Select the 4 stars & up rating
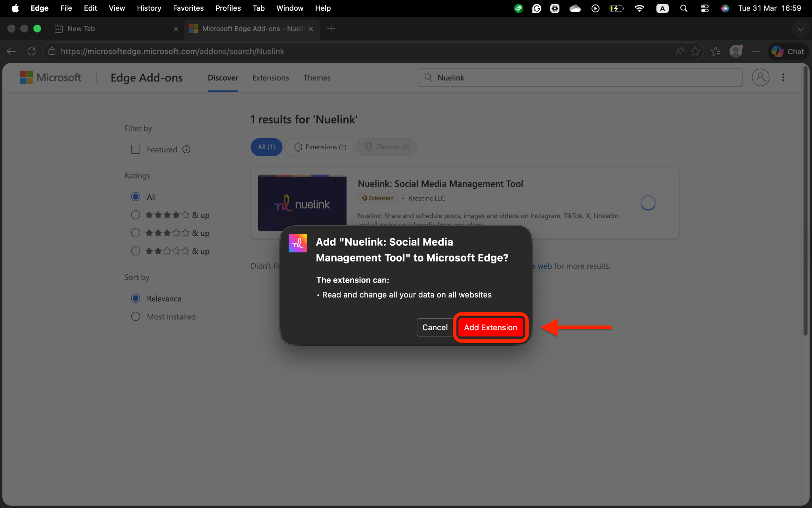Image resolution: width=812 pixels, height=508 pixels. (x=136, y=215)
